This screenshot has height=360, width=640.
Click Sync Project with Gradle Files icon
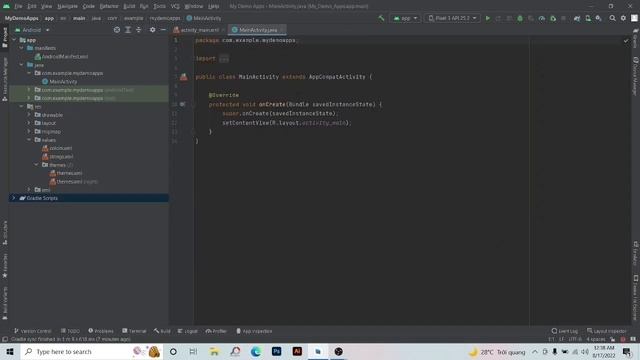pyautogui.click(x=577, y=18)
